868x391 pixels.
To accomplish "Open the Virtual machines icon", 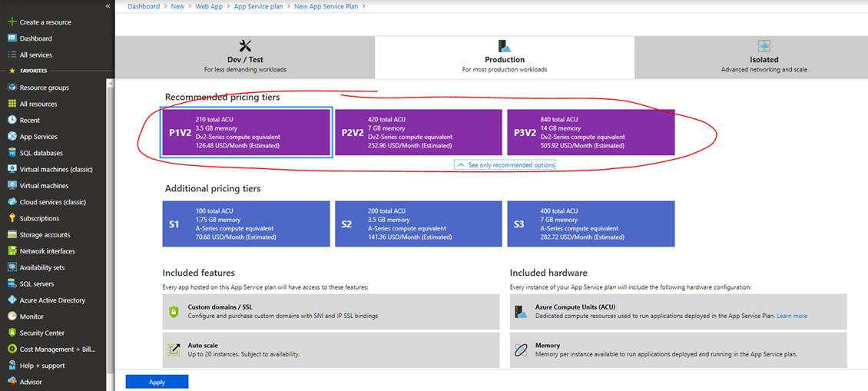I will [12, 186].
